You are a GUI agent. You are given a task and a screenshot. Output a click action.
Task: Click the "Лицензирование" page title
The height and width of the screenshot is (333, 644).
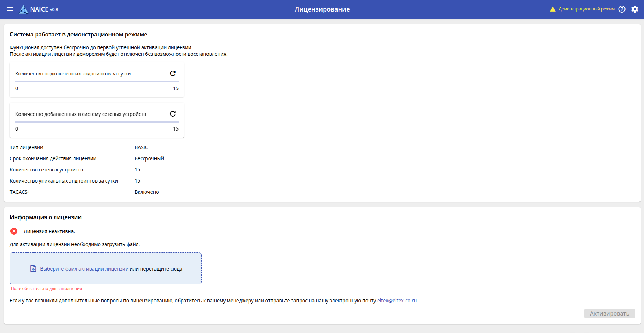pyautogui.click(x=322, y=9)
